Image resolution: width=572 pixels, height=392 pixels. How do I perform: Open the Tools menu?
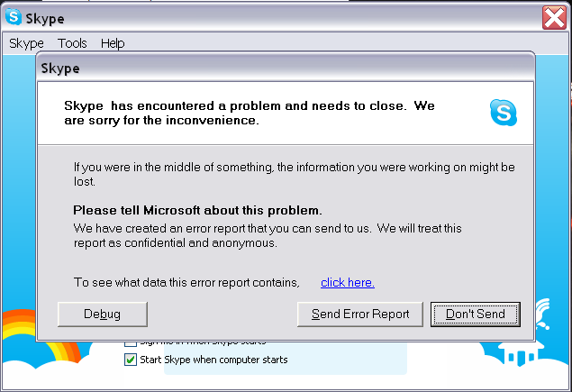[x=72, y=43]
